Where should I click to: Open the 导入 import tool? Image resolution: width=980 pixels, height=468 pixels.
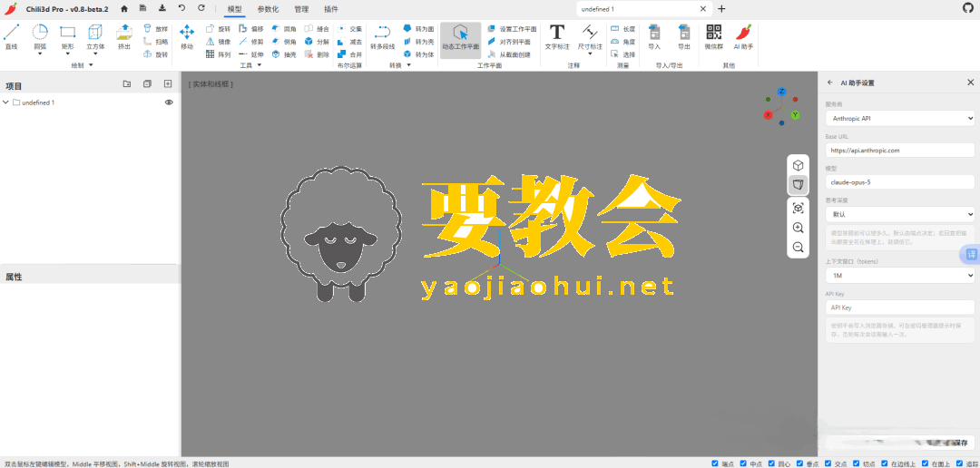point(653,37)
